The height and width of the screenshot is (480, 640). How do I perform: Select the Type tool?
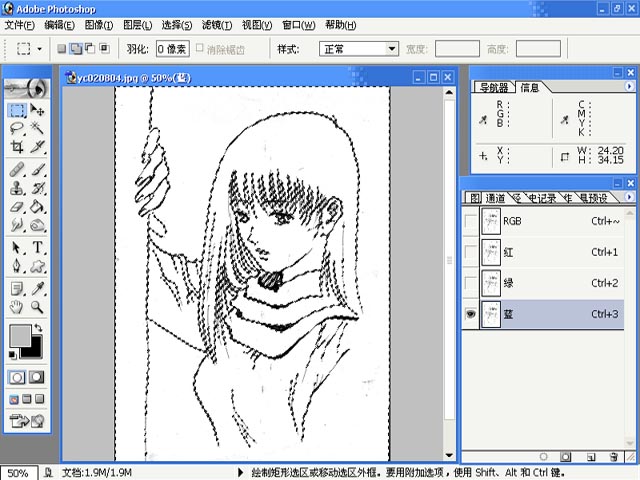coord(37,247)
